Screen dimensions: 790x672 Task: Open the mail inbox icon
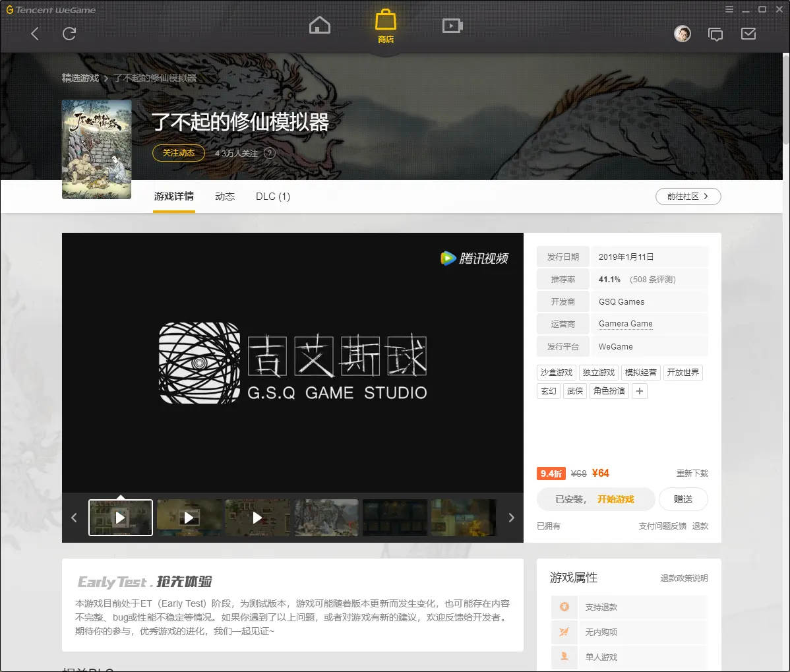(x=748, y=34)
